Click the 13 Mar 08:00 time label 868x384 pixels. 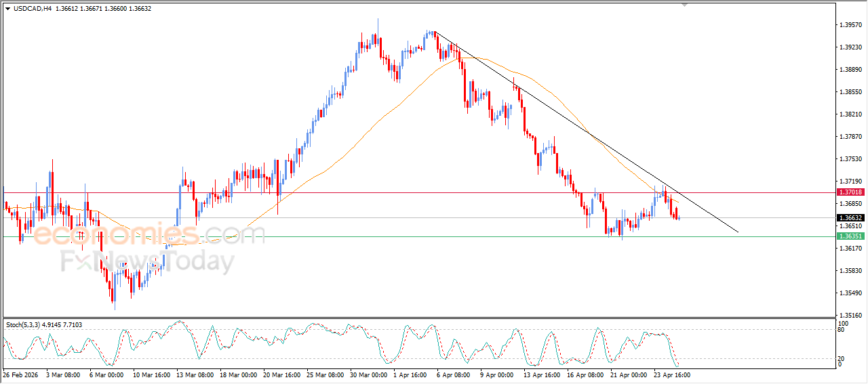pyautogui.click(x=195, y=374)
